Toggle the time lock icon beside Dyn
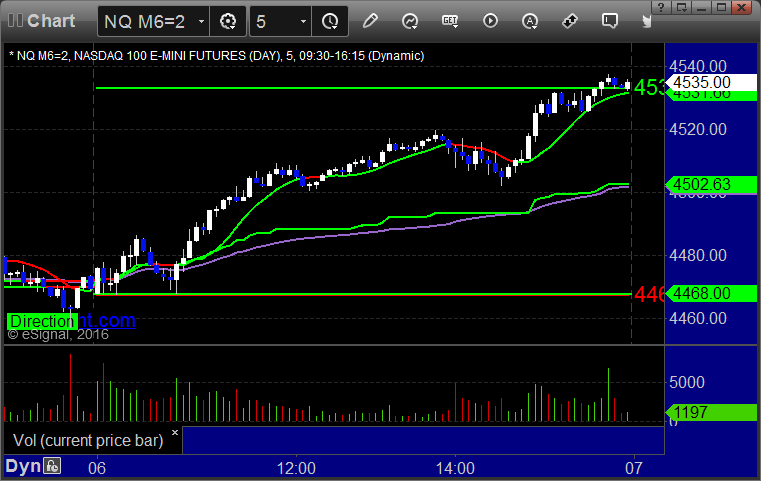Image resolution: width=761 pixels, height=481 pixels. click(x=52, y=466)
